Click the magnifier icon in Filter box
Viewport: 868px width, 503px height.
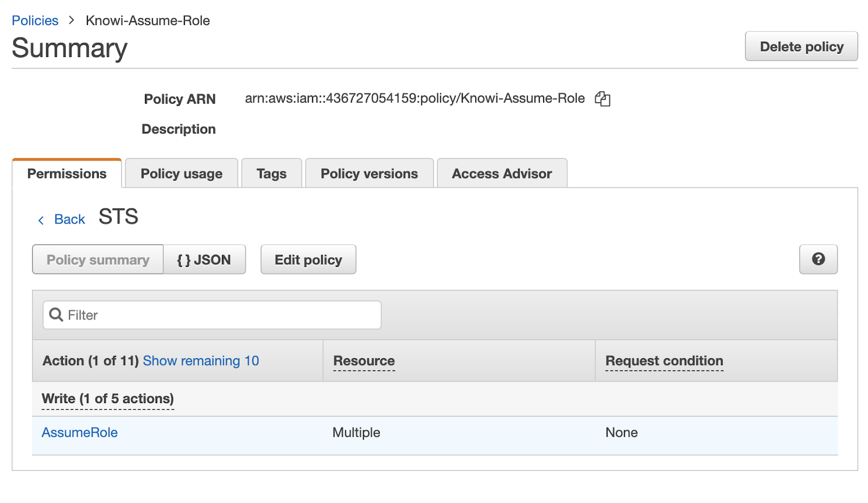(56, 315)
